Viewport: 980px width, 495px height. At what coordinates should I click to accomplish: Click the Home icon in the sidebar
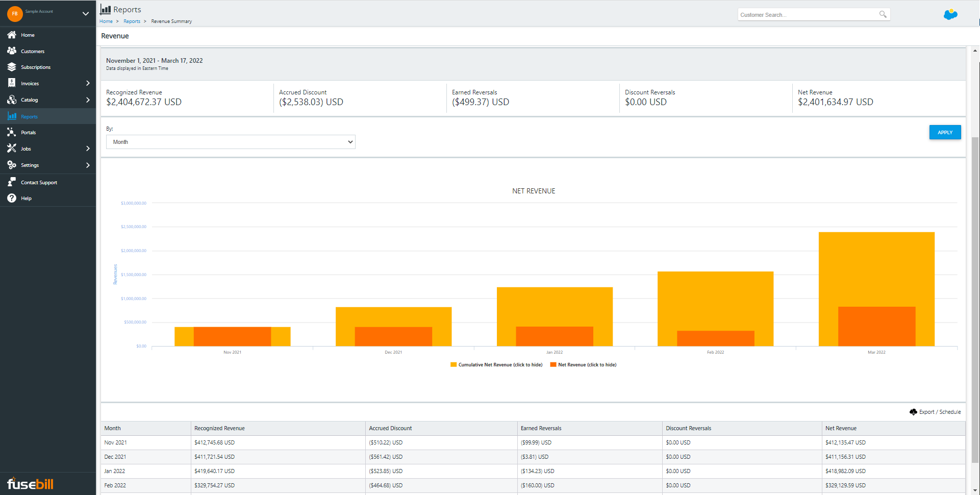coord(11,35)
